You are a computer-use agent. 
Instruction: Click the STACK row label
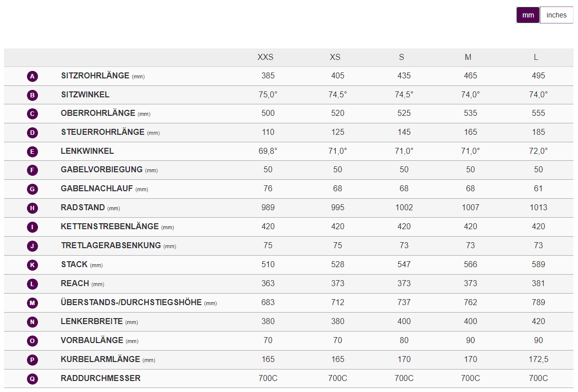coord(74,264)
